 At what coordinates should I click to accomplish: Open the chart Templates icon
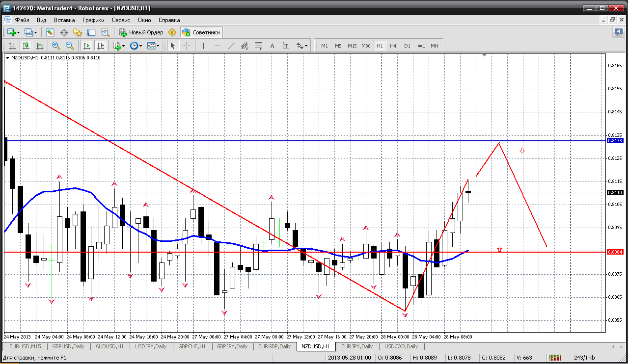(151, 46)
